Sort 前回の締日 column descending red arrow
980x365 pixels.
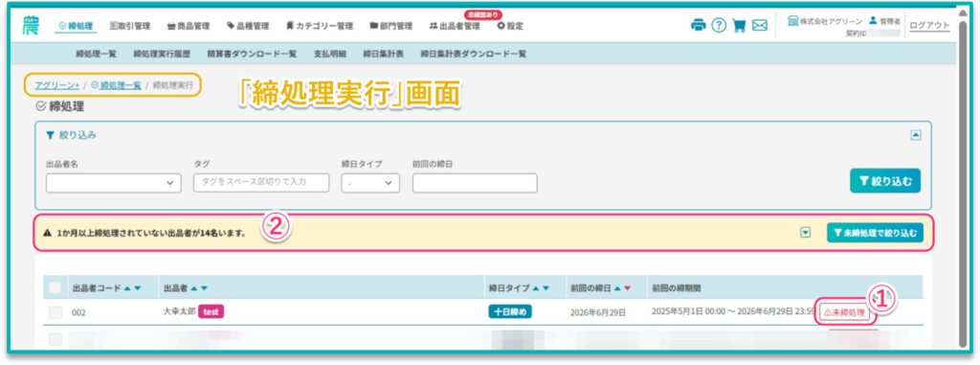tap(628, 288)
